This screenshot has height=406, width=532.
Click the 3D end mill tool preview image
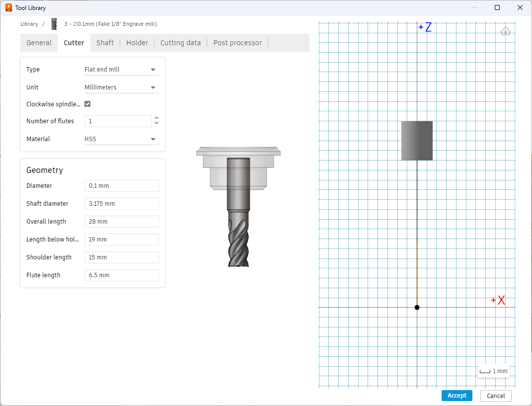[238, 207]
